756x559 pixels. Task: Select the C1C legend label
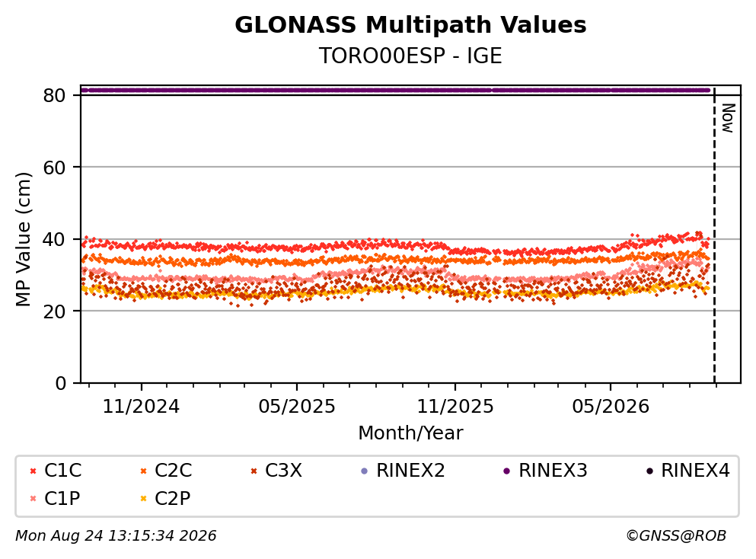coord(62,470)
